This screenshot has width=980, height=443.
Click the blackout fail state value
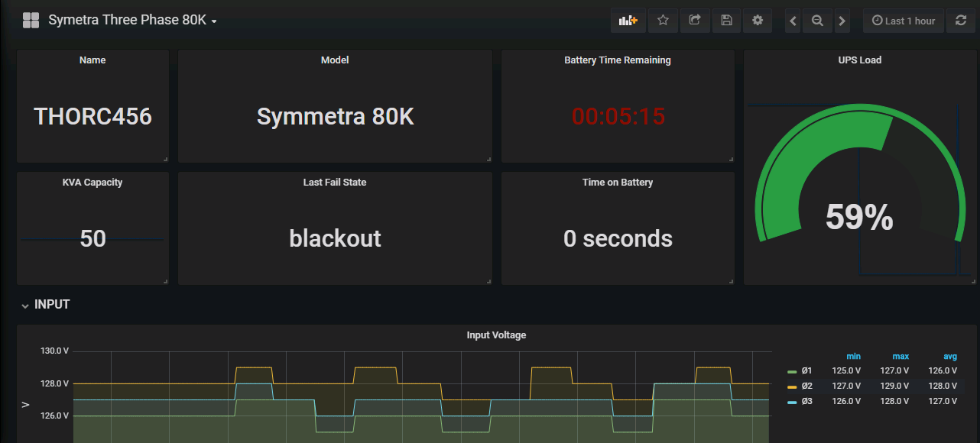point(335,238)
